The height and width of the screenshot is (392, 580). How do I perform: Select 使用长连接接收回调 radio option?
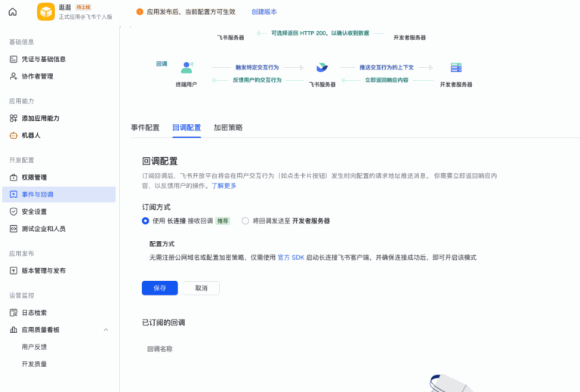145,221
